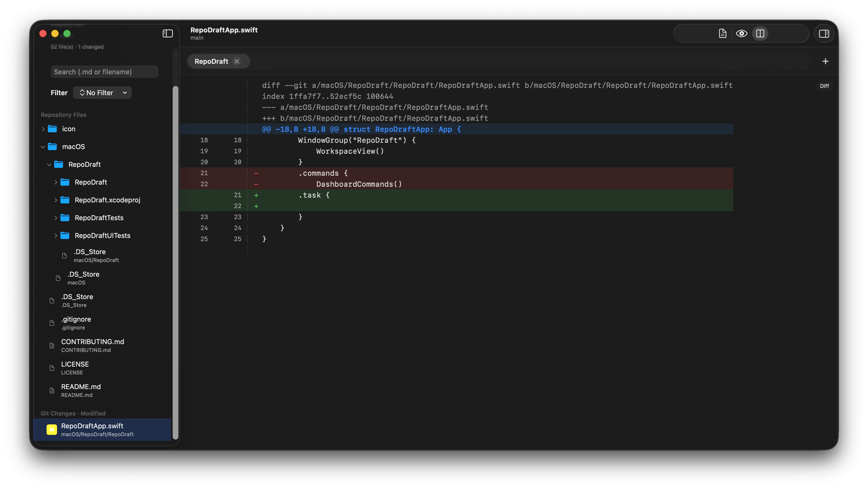
Task: Expand the RepoDraftTests folder chevron
Action: tap(56, 218)
